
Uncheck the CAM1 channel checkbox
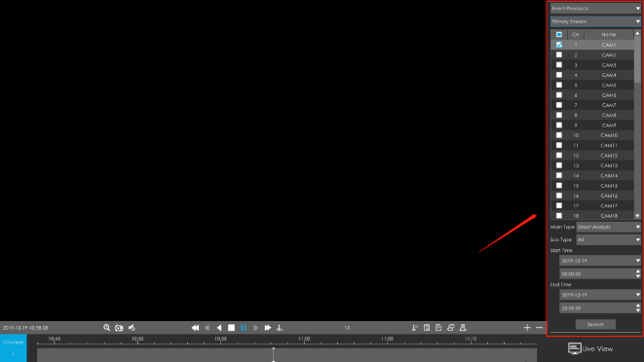559,45
